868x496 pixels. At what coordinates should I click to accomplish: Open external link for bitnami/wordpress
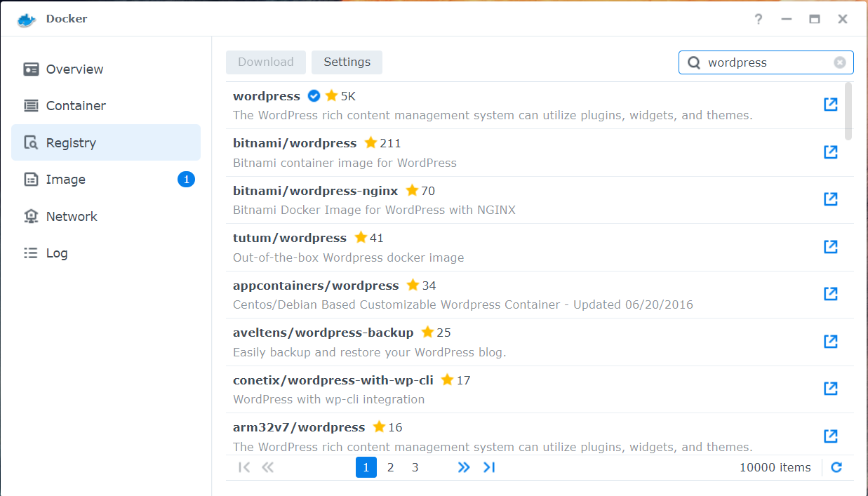831,152
